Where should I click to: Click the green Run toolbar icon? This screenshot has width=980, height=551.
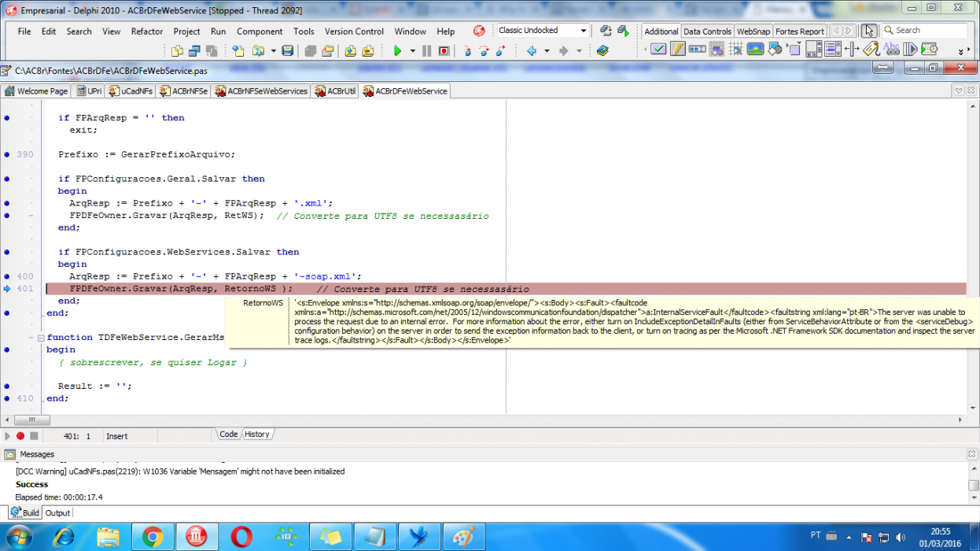[397, 50]
